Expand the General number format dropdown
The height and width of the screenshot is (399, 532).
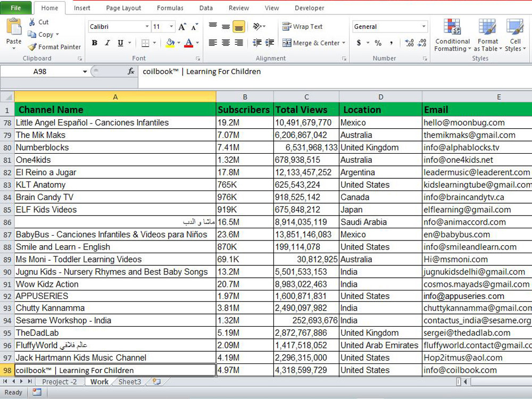[x=424, y=27]
